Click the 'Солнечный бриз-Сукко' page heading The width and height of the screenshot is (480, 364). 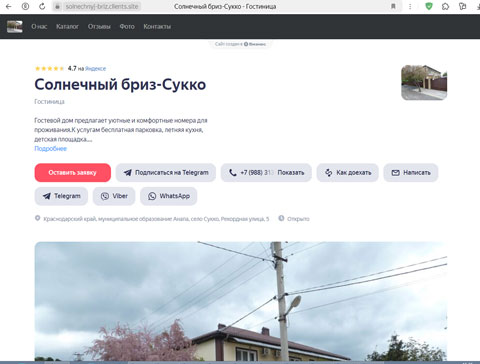[x=120, y=84]
